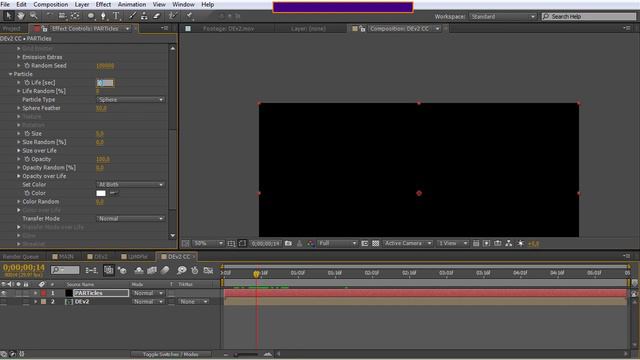The image size is (640, 360).
Task: Open the Particle Type Sphere dropdown
Action: [131, 100]
